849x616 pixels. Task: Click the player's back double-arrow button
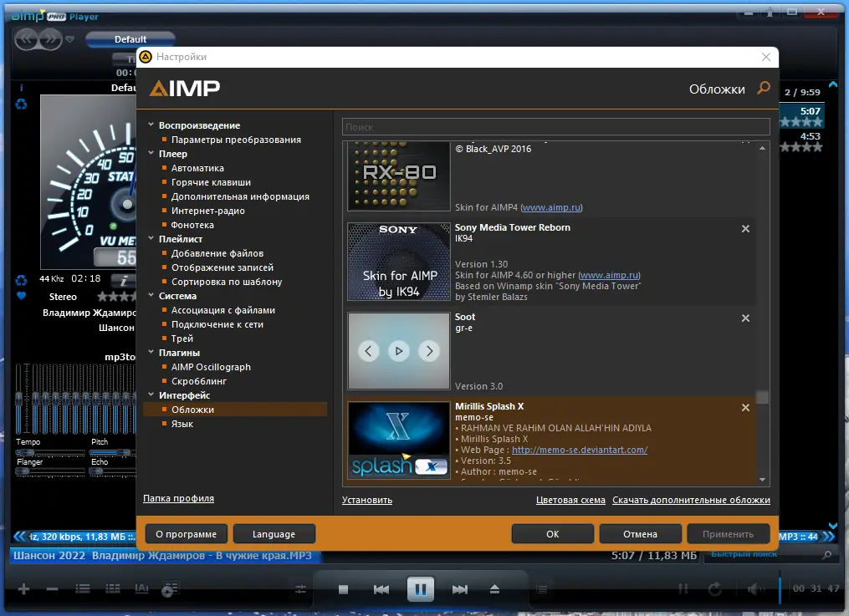click(27, 39)
